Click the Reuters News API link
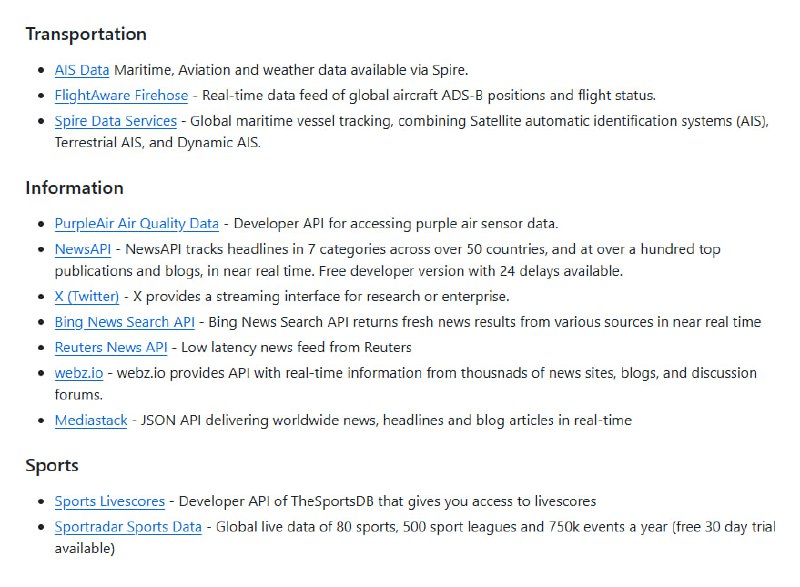Viewport: 800px width, 587px height. tap(111, 347)
